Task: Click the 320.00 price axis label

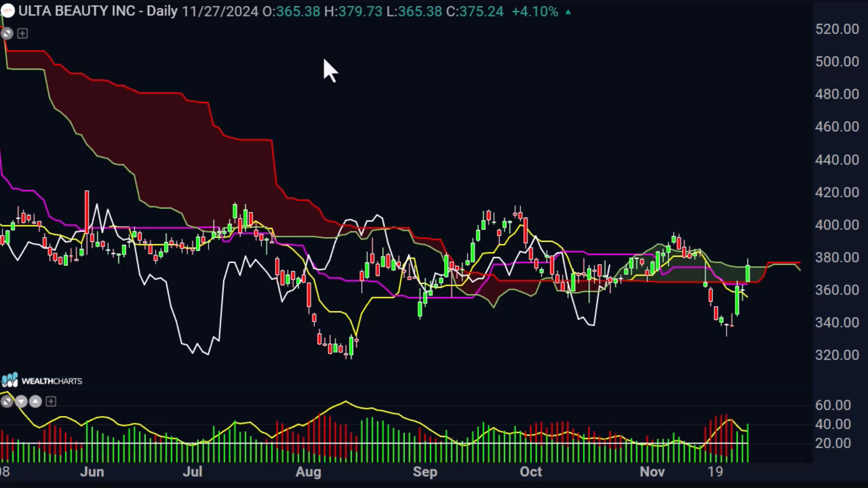Action: pos(837,355)
